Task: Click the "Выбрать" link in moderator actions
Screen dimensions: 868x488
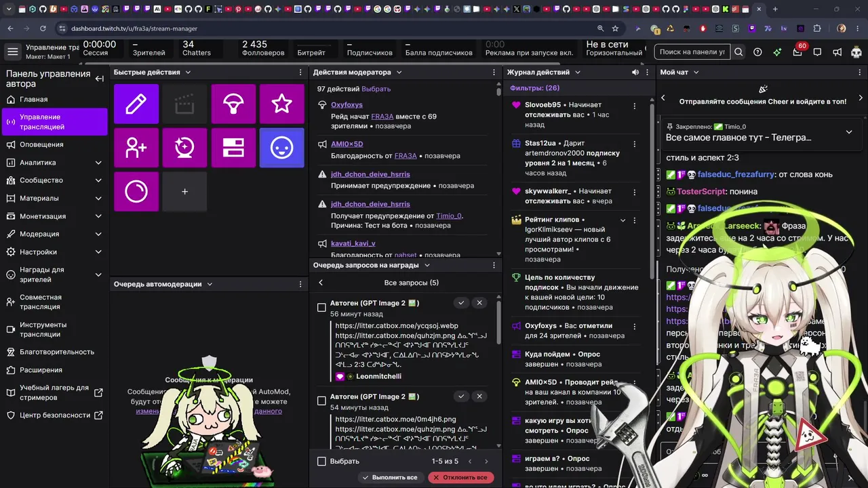Action: [x=376, y=89]
